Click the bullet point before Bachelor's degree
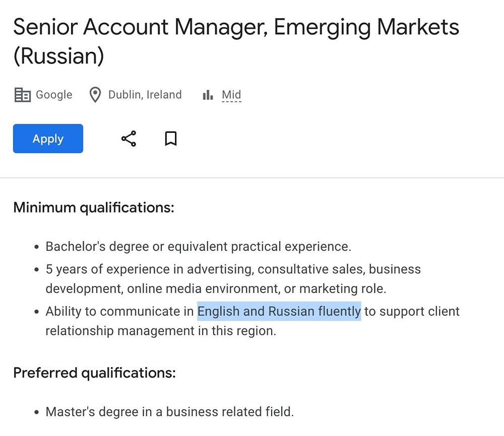The height and width of the screenshot is (436, 504). [x=37, y=247]
